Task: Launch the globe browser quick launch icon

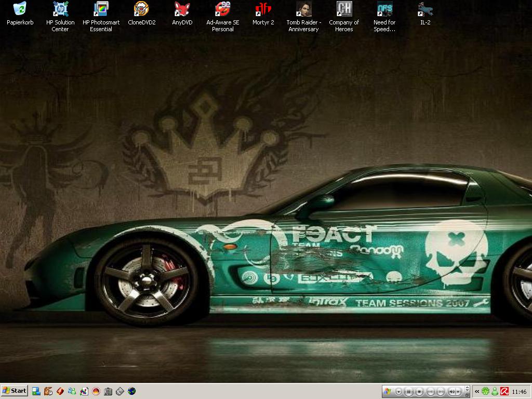Action: click(x=131, y=391)
